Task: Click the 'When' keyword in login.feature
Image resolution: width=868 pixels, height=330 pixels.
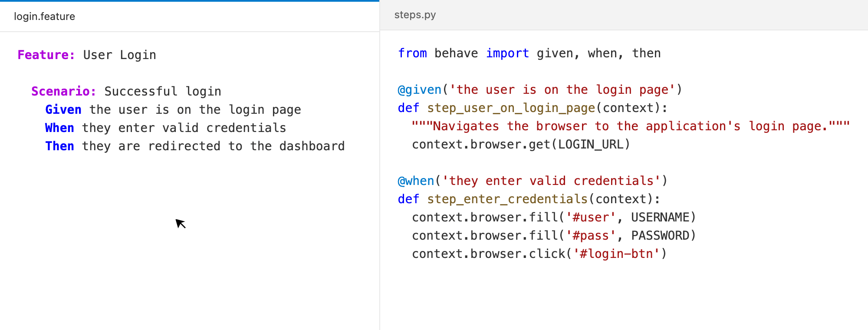Action: click(x=59, y=128)
